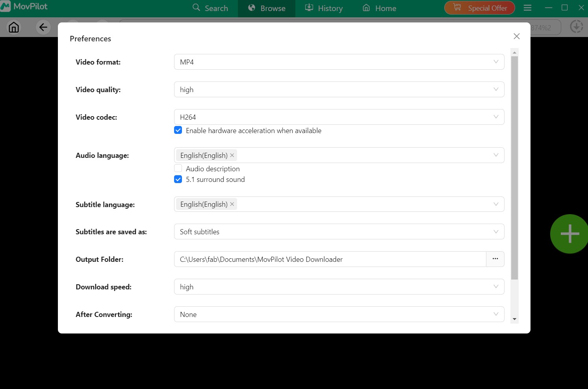Open the download manager icon top right

tap(576, 26)
